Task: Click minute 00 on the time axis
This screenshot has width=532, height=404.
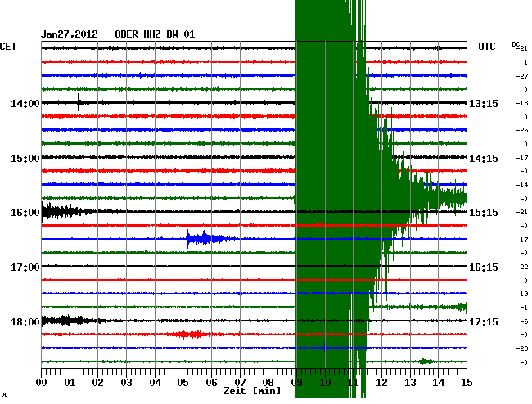Action: coord(42,383)
